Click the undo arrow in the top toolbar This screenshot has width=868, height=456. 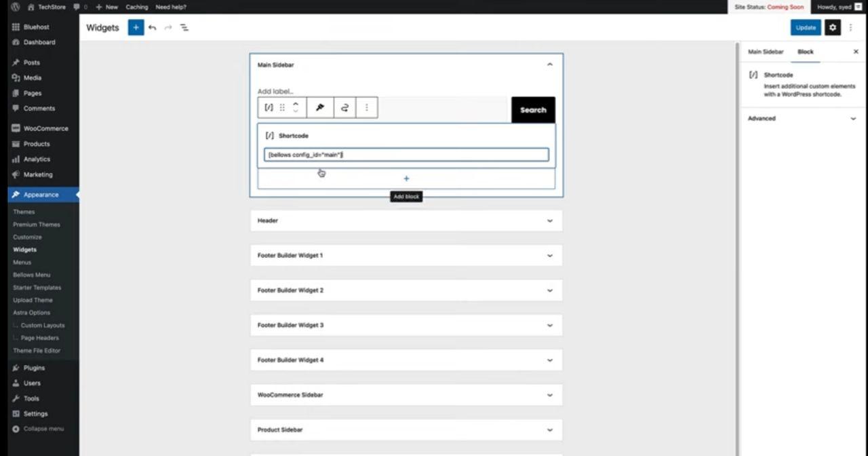152,27
